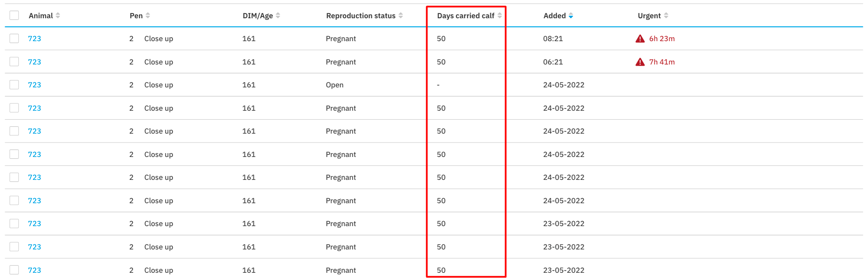Check the last visible row added 23-05-2022
Image resolution: width=868 pixels, height=280 pixels.
pos(14,270)
